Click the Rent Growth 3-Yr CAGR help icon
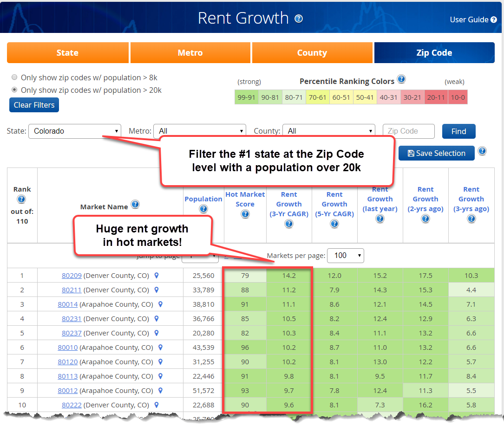This screenshot has height=425, width=504. coord(289,224)
